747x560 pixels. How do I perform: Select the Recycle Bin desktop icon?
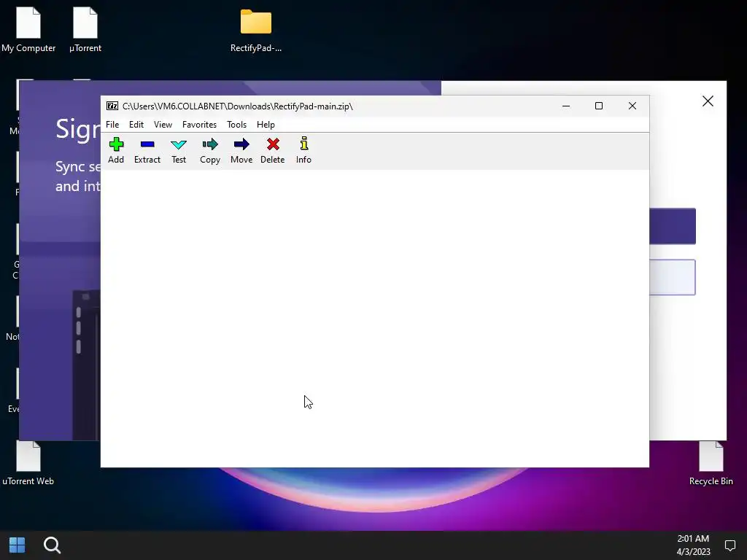(x=711, y=463)
